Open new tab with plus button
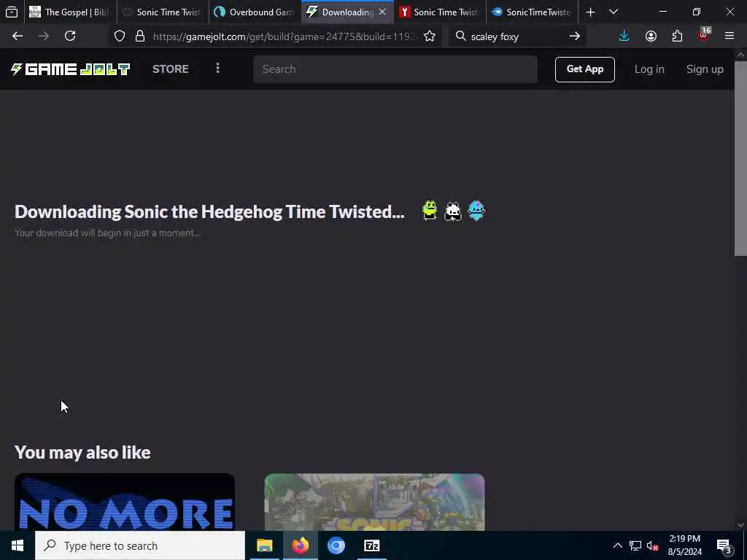The height and width of the screenshot is (560, 747). 590,12
